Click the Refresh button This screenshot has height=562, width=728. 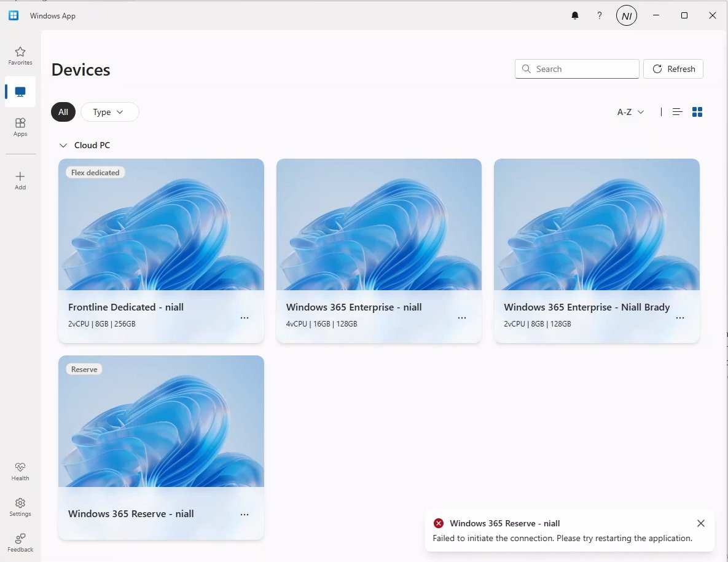(x=673, y=69)
